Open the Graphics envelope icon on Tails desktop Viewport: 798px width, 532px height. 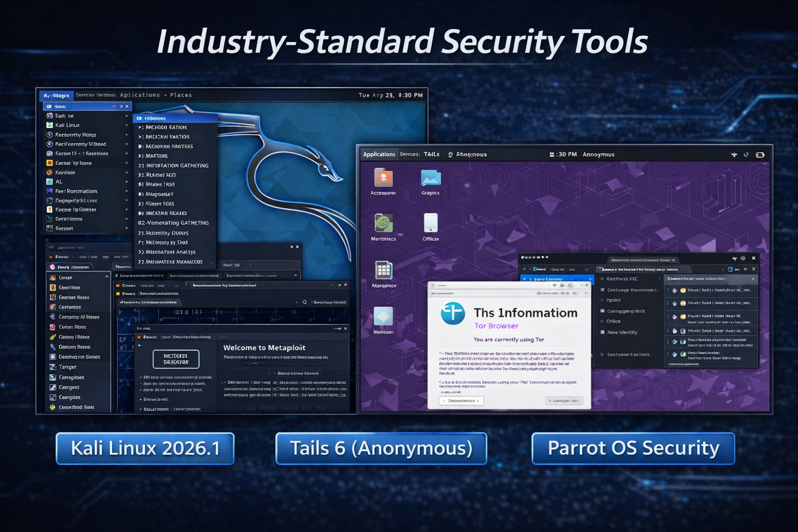coord(431,178)
